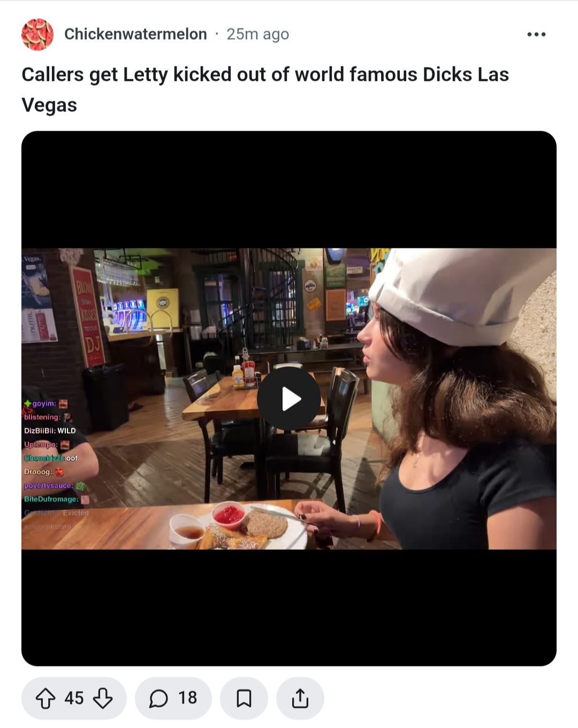Screen dimensions: 578x728
Task: Upvote the post with the up arrow
Action: coord(45,698)
